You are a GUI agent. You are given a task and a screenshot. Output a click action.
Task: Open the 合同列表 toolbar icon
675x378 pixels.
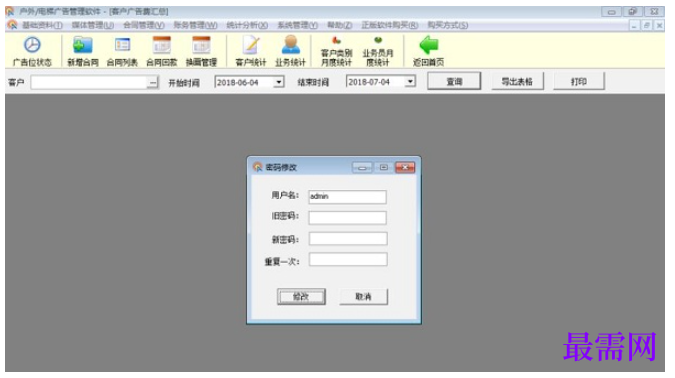coord(122,45)
